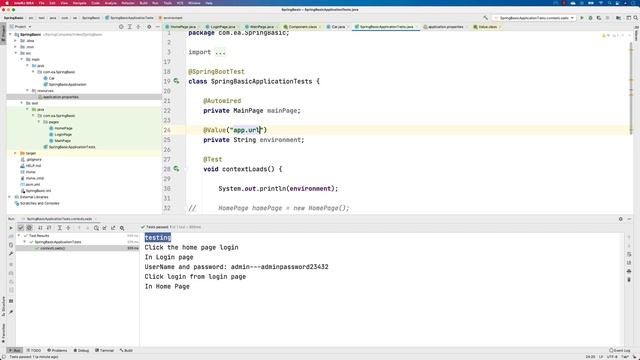Click Select Opened File target icon in Project panel
Screen dimensions: 640x360
coord(121,27)
